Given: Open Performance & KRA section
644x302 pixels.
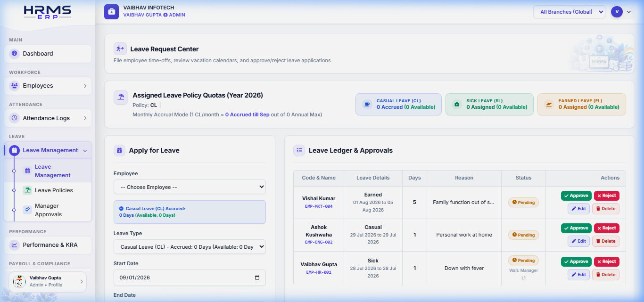Looking at the screenshot, I should click(48, 245).
